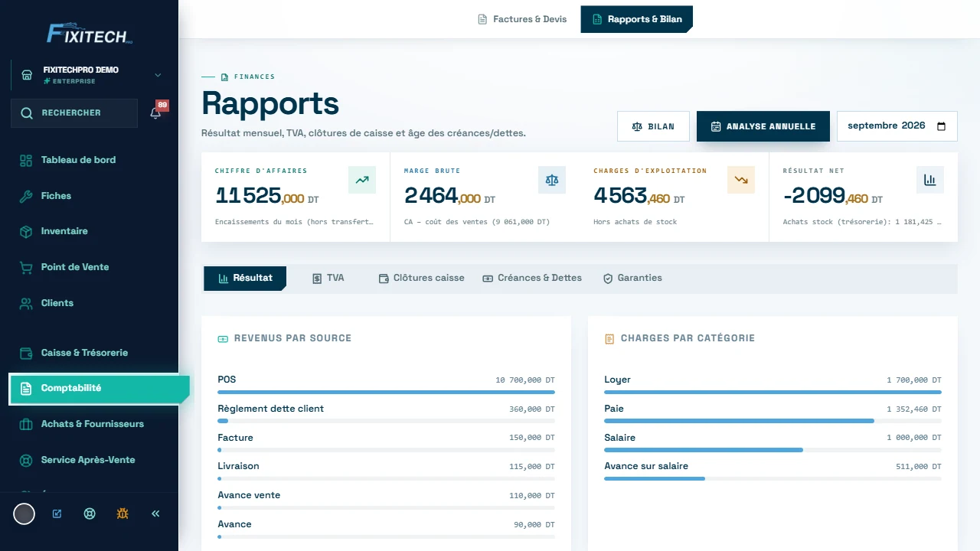Click the Charges par catégorie heading
Screen dimensions: 980x551
688,338
